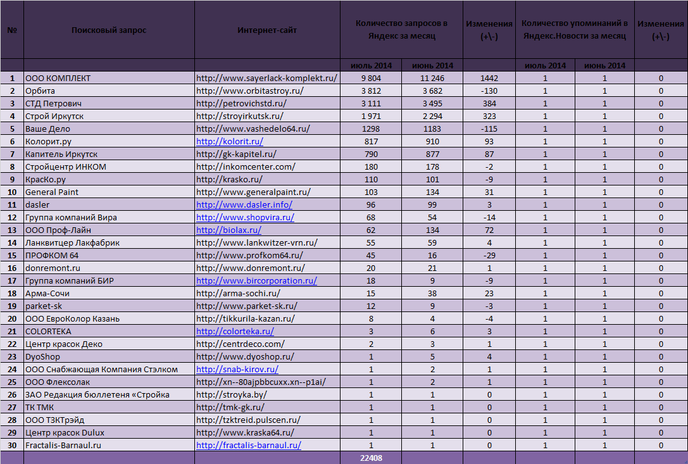Select the row number 15 cell
Viewport: 688px width, 464px height.
click(12, 255)
